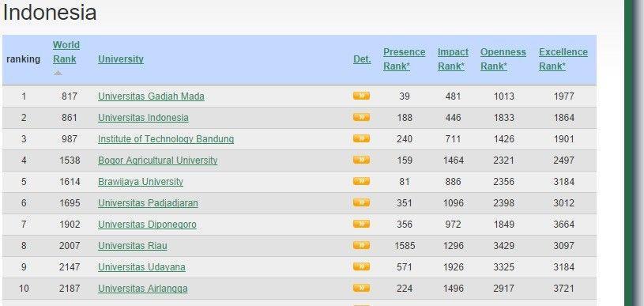Sort table by World Rank header
644x306 pixels.
click(x=66, y=51)
